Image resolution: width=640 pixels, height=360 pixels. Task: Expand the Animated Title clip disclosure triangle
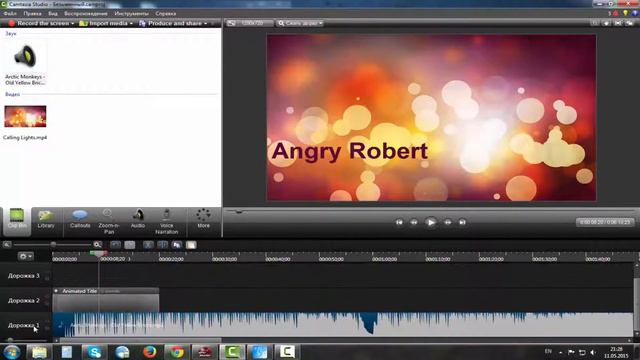[x=56, y=291]
